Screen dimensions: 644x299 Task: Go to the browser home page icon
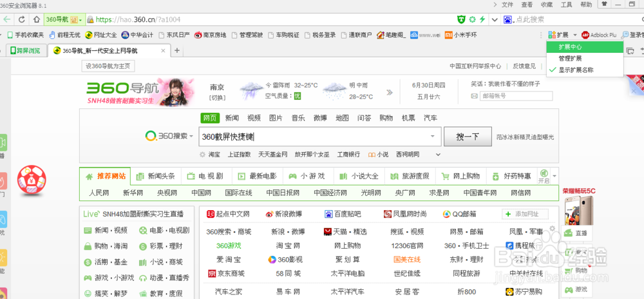(x=36, y=19)
